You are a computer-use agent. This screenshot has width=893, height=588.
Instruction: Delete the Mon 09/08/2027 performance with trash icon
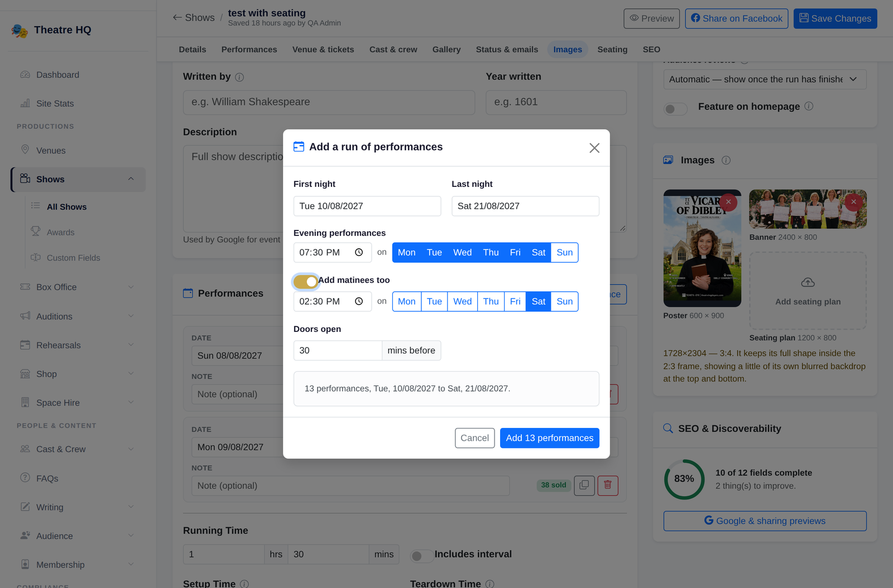(608, 485)
